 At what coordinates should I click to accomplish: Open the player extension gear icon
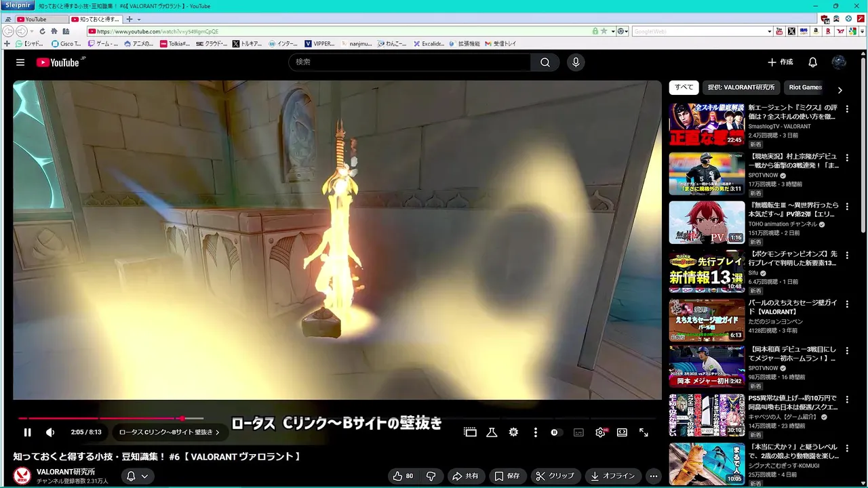[x=513, y=432]
